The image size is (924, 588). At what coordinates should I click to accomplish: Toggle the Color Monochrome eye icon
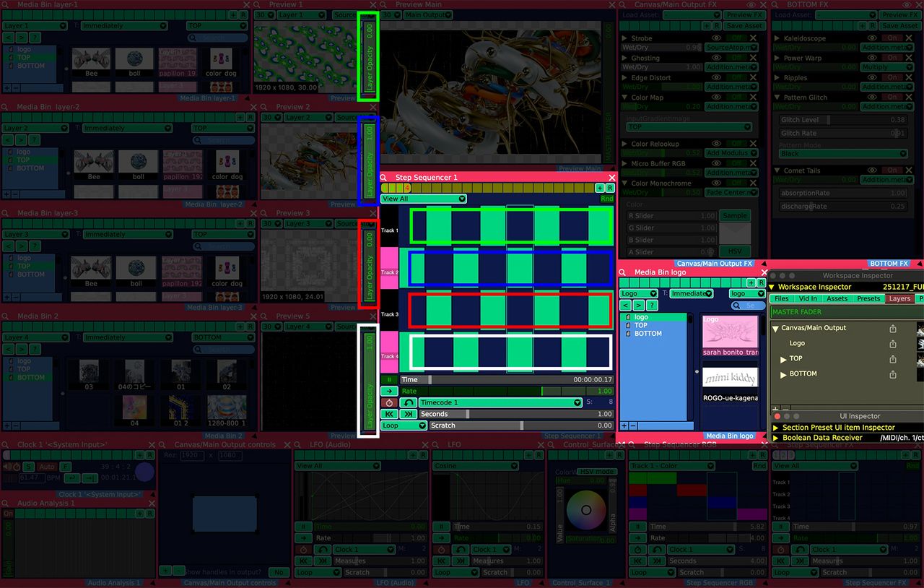[x=717, y=183]
